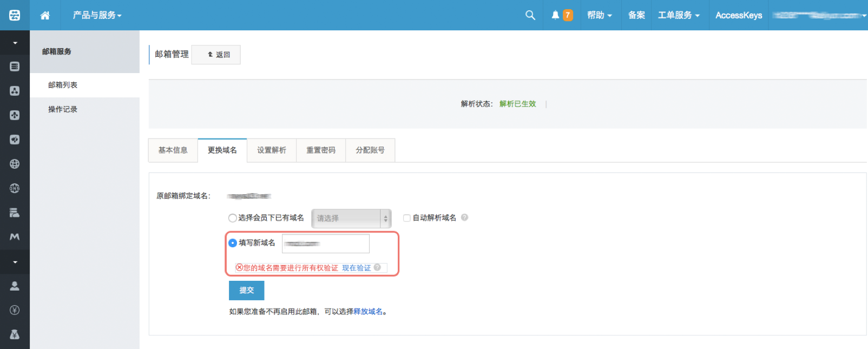
Task: Expand the 工单服务 dropdown menu
Action: tap(678, 15)
